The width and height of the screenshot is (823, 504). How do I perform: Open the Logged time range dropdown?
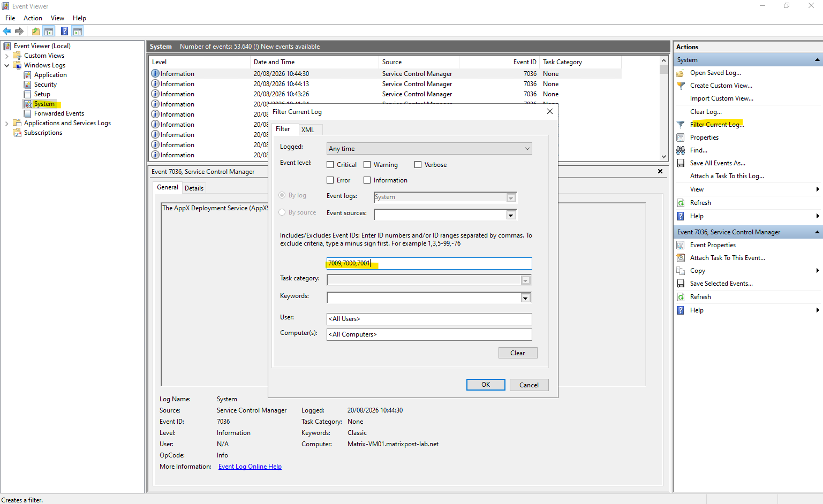pos(429,149)
